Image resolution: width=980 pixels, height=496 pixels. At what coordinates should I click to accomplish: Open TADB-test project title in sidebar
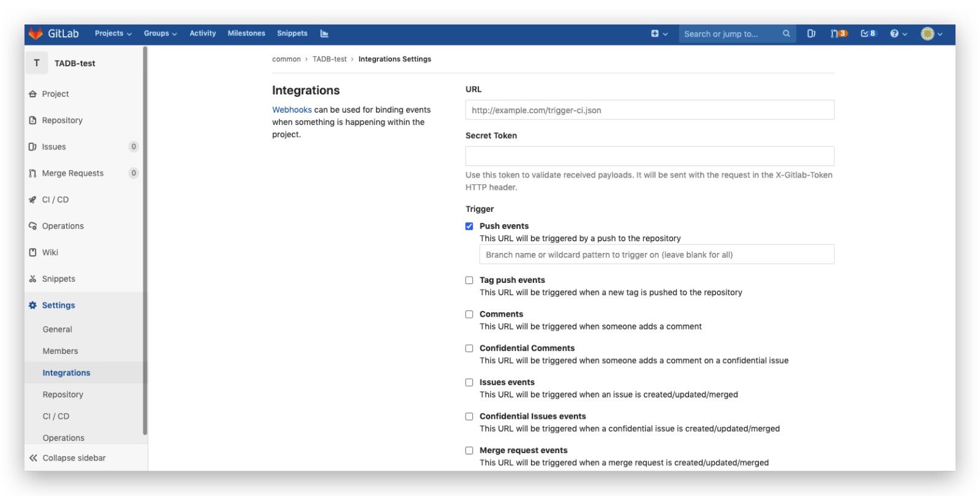click(x=75, y=63)
